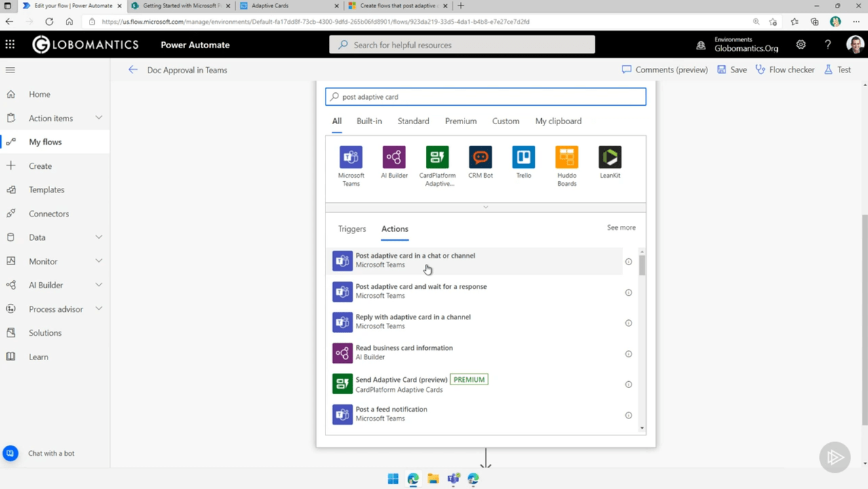Screen dimensions: 868x489
Task: Show info for Read business card information
Action: pos(629,354)
